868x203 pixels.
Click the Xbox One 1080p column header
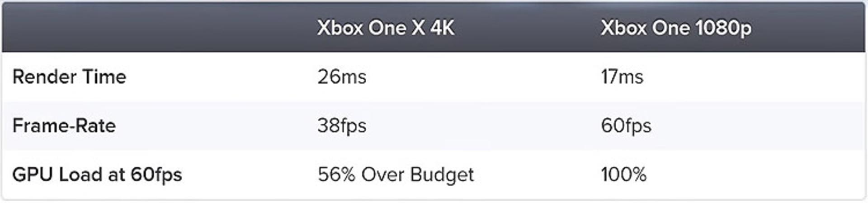pos(676,28)
